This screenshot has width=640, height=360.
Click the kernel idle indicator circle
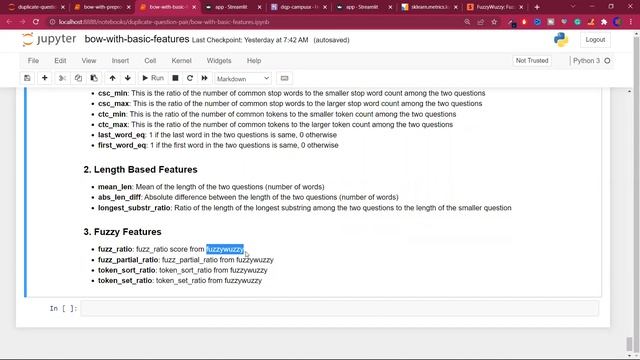607,60
